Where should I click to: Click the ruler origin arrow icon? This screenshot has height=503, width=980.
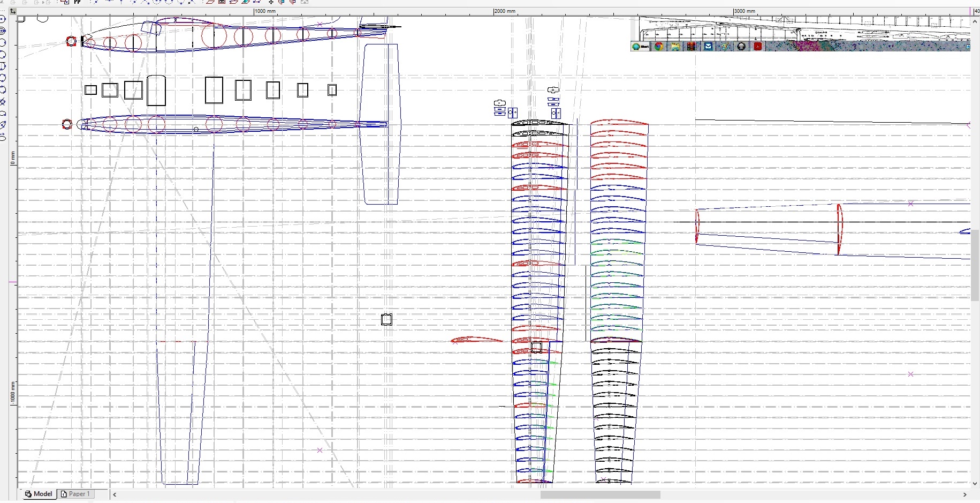coord(13,11)
